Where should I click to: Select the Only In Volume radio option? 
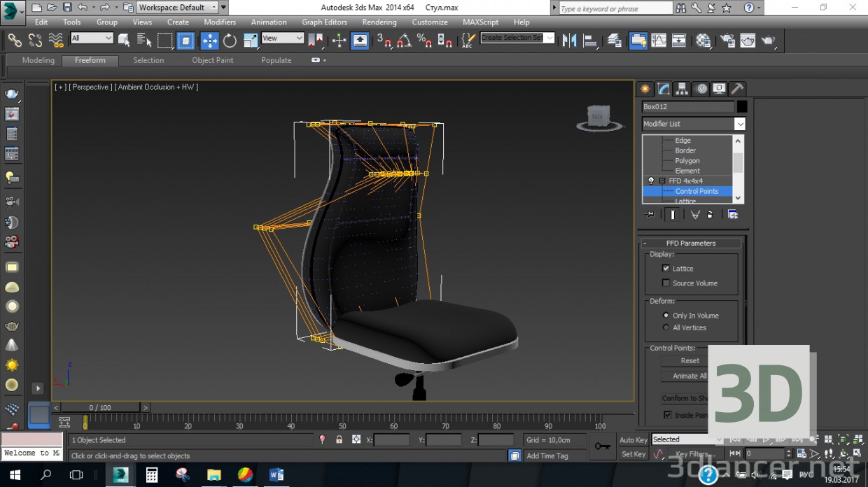point(666,316)
